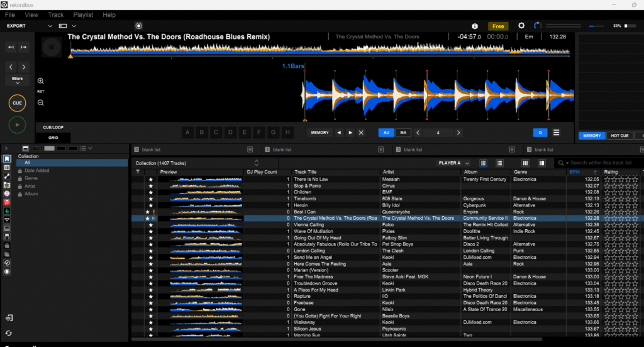Switch to the HOT CUE side panel tab
The image size is (644, 347).
[x=619, y=135]
